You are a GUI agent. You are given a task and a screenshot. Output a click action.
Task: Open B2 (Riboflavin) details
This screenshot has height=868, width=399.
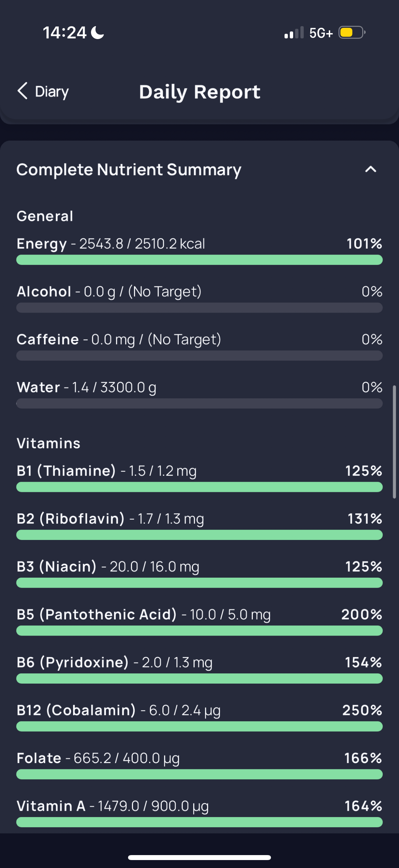(x=199, y=525)
